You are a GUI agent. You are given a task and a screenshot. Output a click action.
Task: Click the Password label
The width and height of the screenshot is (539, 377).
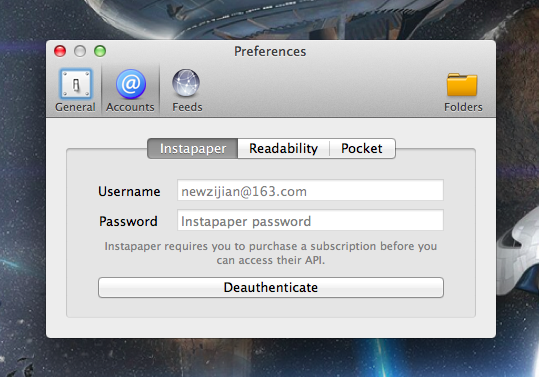coord(128,221)
